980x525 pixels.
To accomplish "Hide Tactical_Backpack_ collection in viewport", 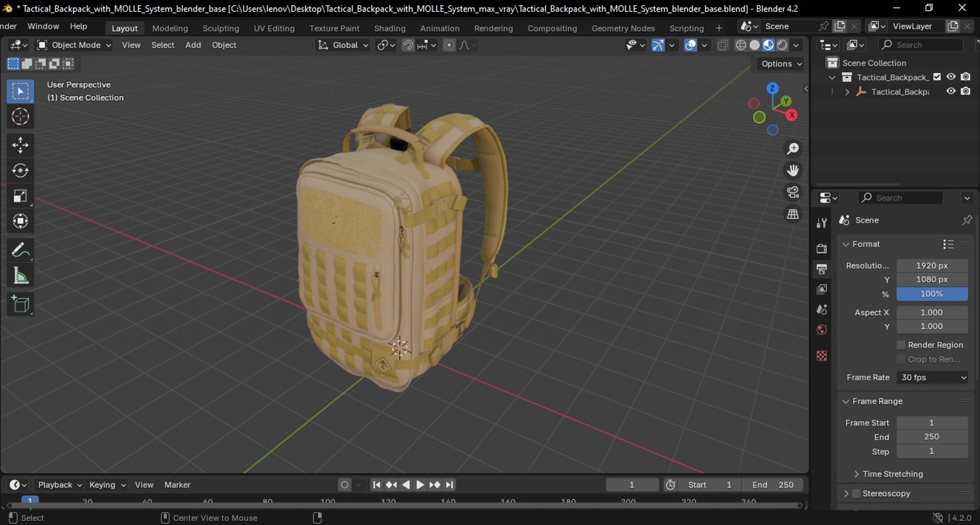I will [951, 77].
